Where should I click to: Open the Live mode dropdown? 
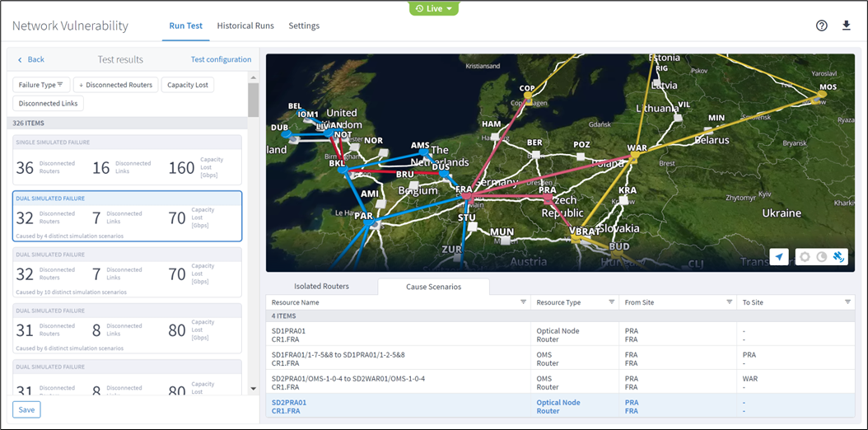coord(433,8)
